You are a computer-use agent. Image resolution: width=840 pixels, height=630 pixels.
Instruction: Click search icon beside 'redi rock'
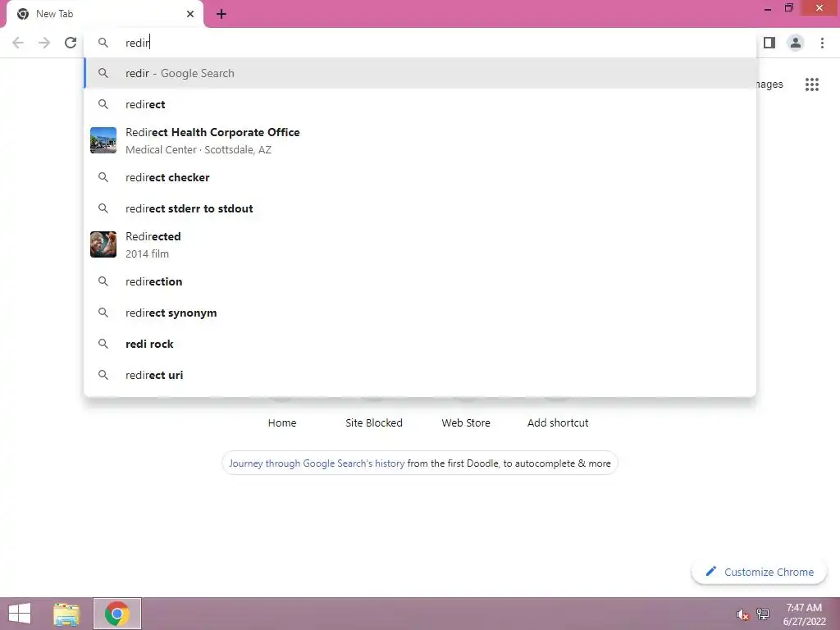(x=103, y=344)
